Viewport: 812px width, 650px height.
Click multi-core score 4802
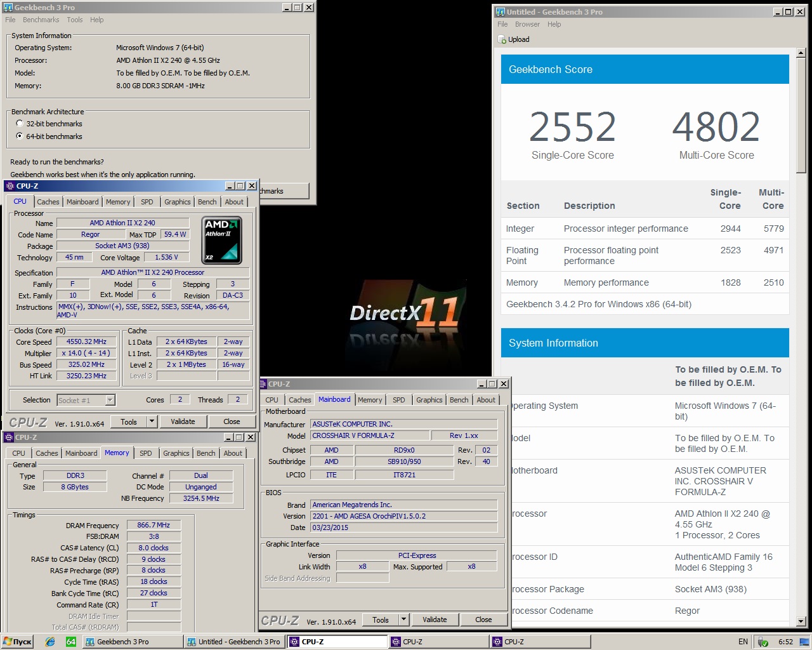coord(716,128)
